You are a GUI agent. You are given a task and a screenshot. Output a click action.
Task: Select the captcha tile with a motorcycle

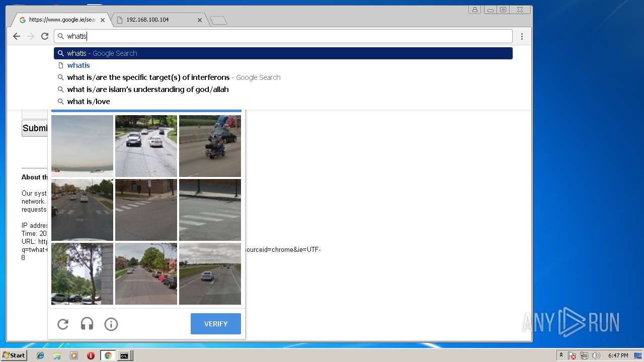point(210,146)
